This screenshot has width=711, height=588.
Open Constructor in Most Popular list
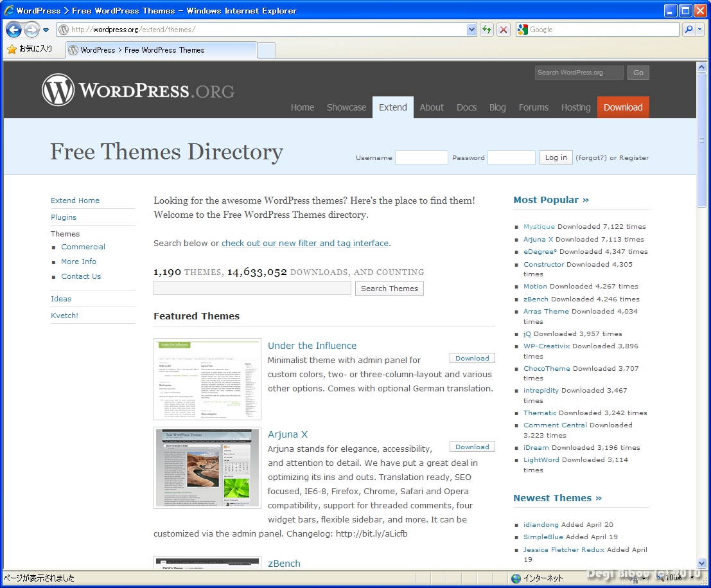coord(543,265)
